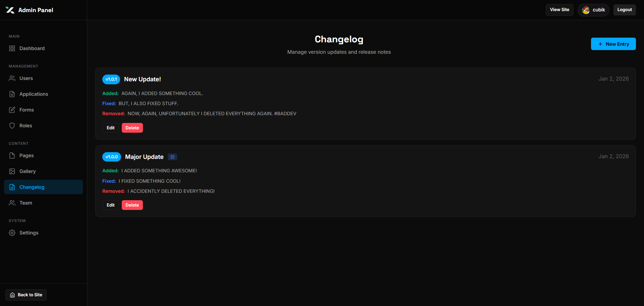This screenshot has height=306, width=644.
Task: Click 'I FIXED SOMETHING COOL!' line
Action: [150, 181]
